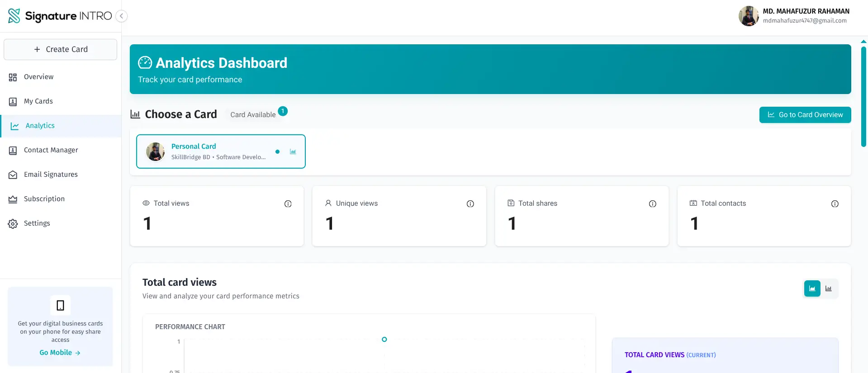Click the Signature INTRO logo

click(60, 16)
